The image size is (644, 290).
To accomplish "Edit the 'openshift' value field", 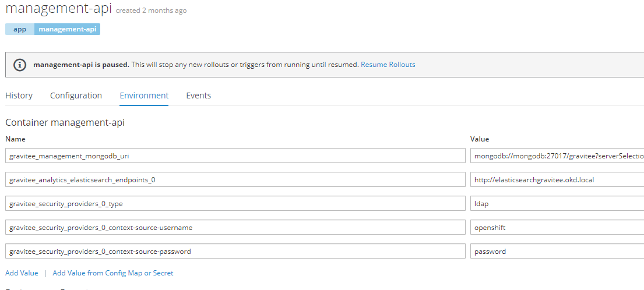I will [557, 227].
